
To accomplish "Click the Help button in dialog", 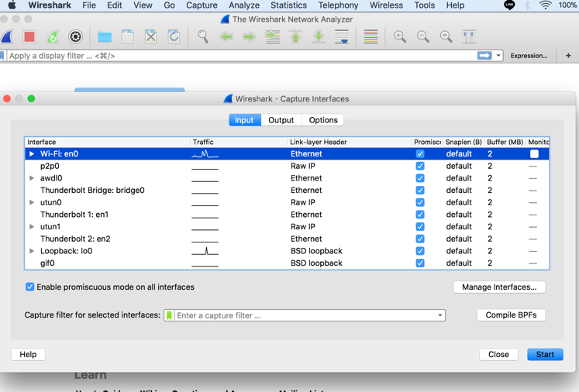I will click(28, 354).
